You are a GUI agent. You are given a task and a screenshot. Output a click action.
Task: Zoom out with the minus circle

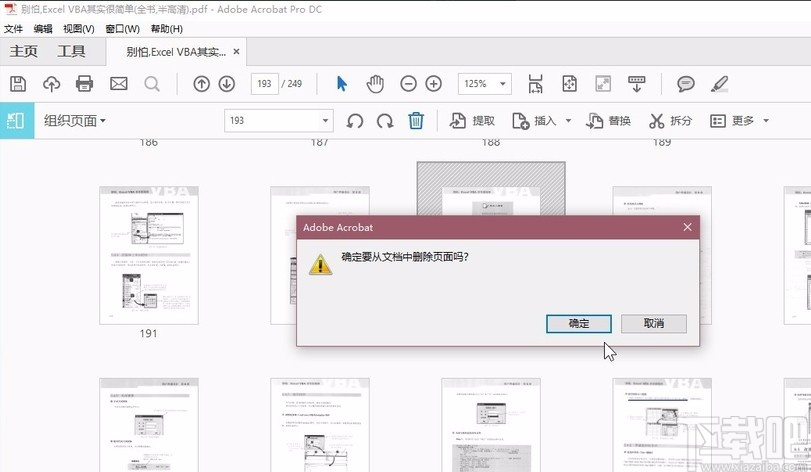pos(409,84)
